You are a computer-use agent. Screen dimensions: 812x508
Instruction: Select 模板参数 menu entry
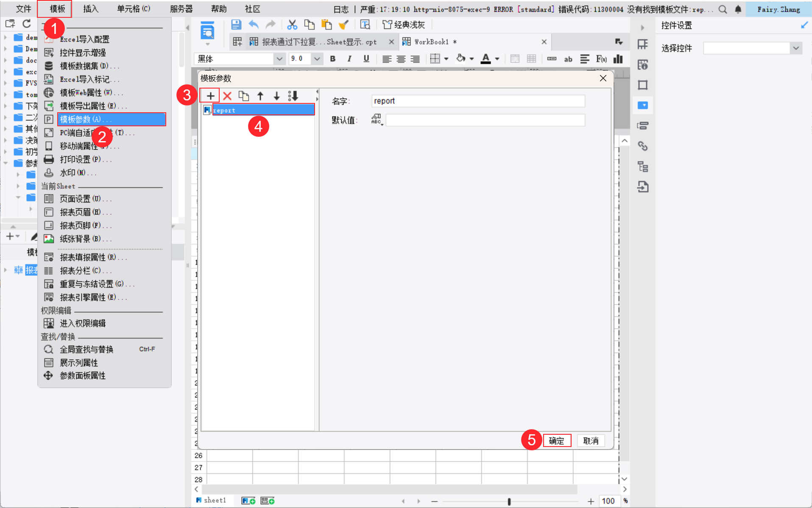click(x=112, y=119)
